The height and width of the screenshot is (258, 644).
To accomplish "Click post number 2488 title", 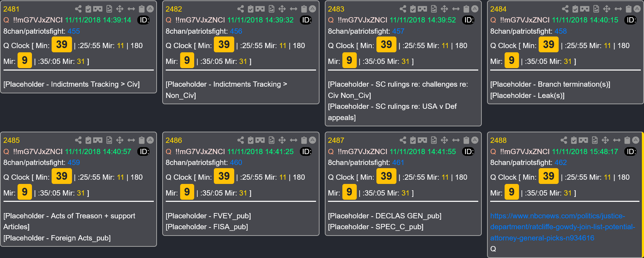I will tap(498, 140).
